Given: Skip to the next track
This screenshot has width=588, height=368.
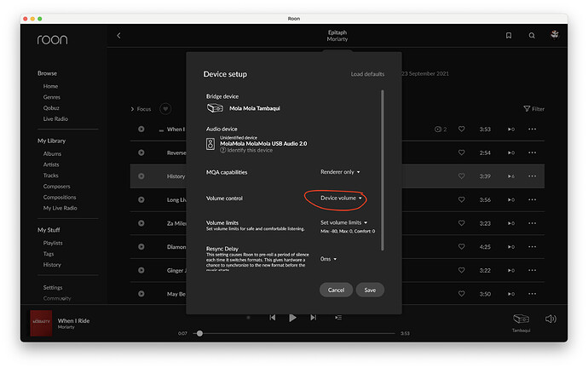Looking at the screenshot, I should click(313, 318).
